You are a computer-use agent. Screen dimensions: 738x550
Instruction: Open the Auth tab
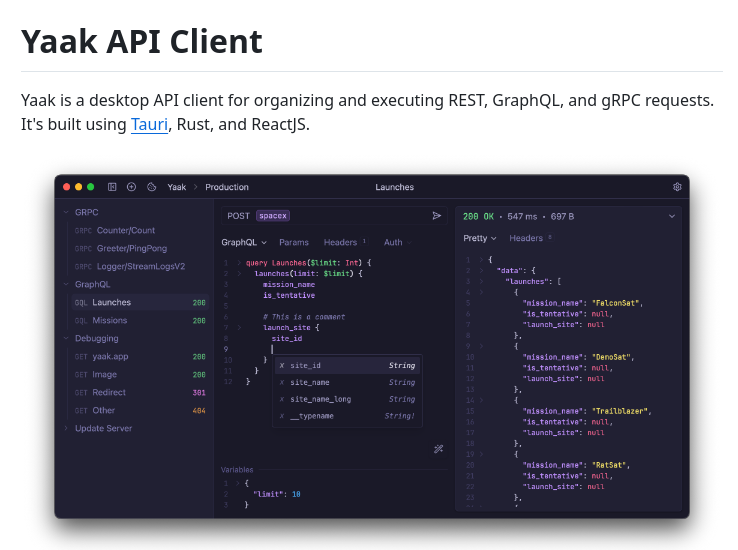(393, 242)
